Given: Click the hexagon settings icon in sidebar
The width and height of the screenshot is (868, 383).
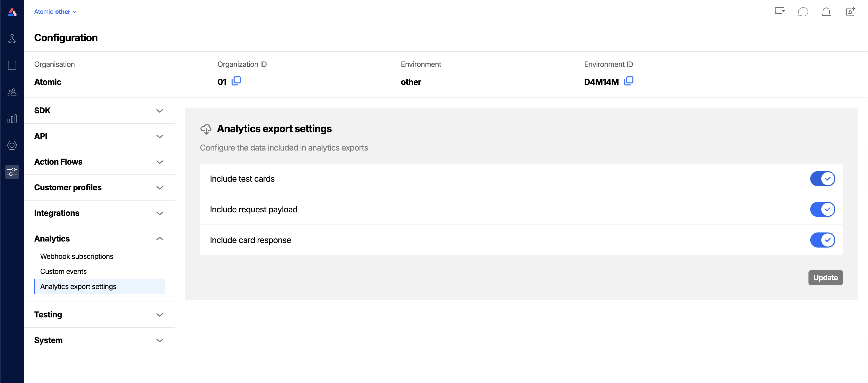Looking at the screenshot, I should coord(12,145).
